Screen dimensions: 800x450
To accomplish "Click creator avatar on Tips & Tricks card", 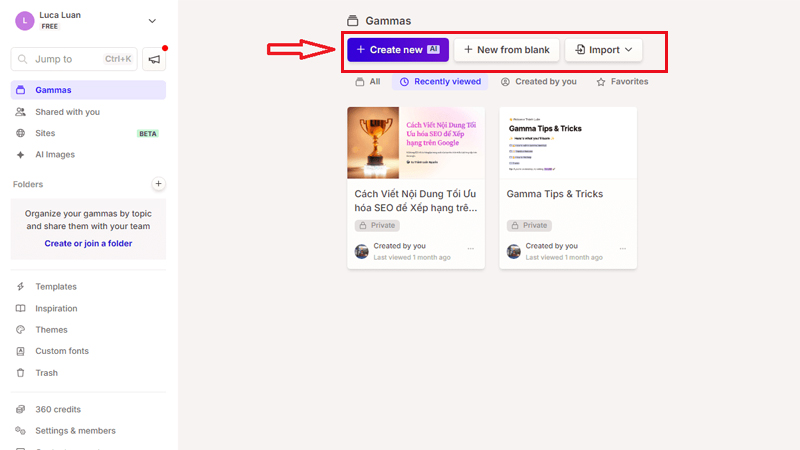I will [x=514, y=252].
